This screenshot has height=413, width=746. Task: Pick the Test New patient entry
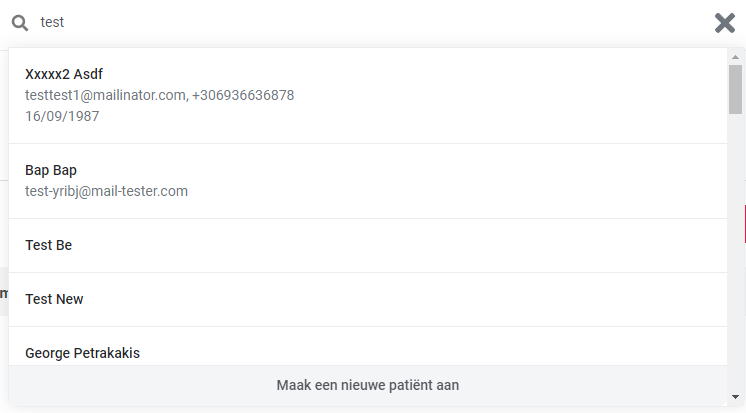[x=368, y=299]
